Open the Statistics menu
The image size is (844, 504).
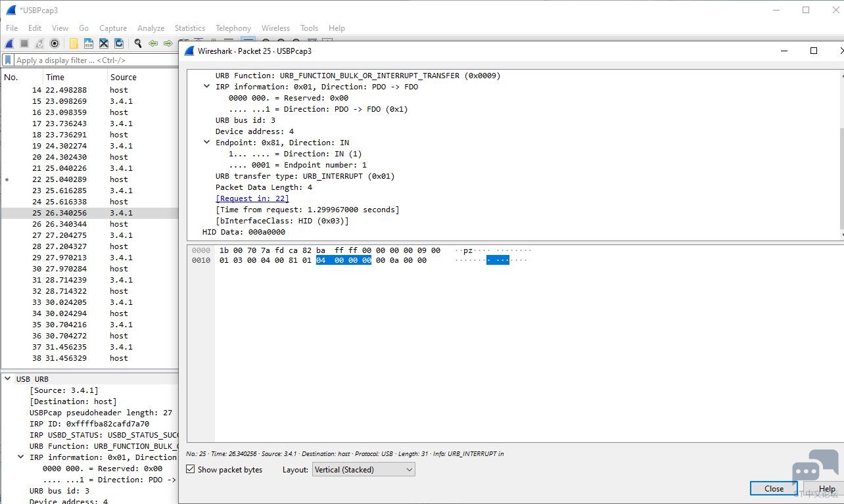(x=190, y=28)
